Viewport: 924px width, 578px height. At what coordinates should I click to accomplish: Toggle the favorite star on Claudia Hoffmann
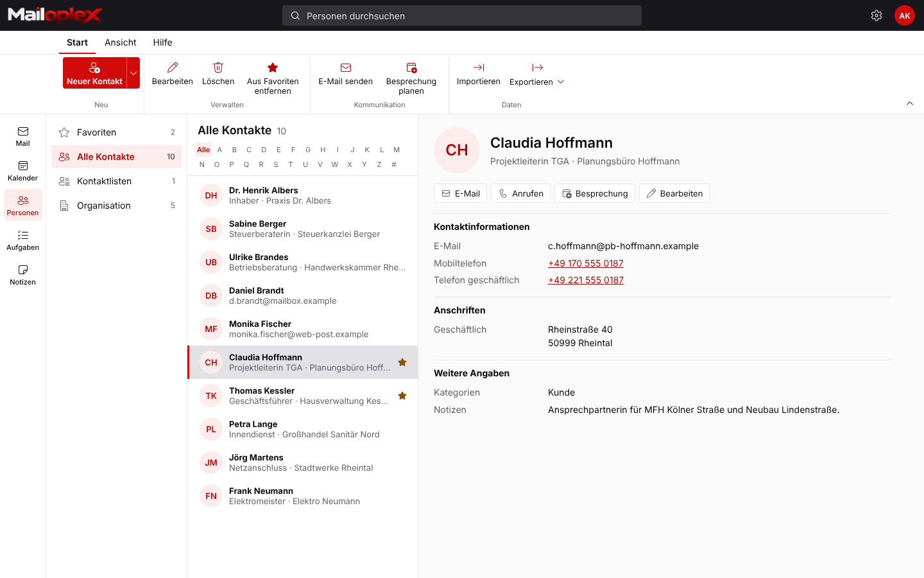pos(402,362)
